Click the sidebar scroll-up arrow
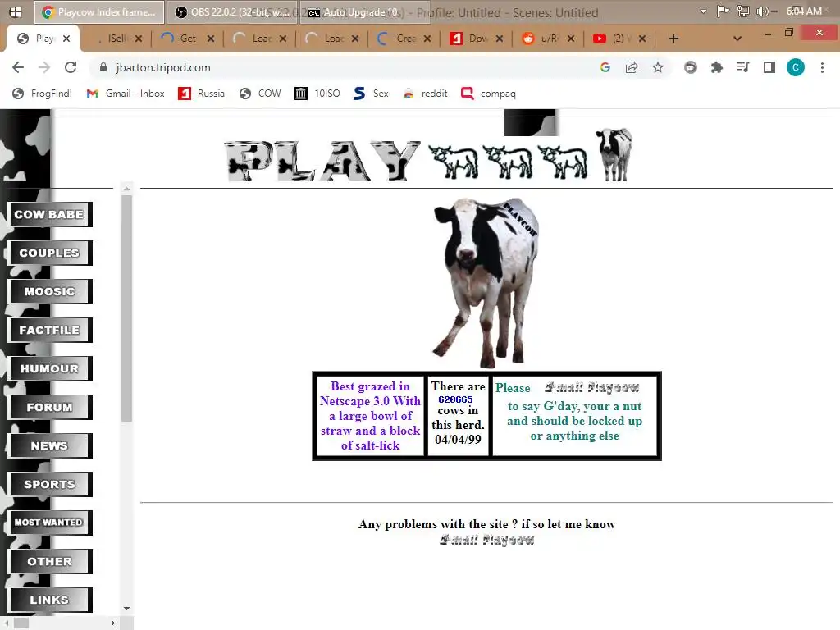840x630 pixels. click(126, 189)
